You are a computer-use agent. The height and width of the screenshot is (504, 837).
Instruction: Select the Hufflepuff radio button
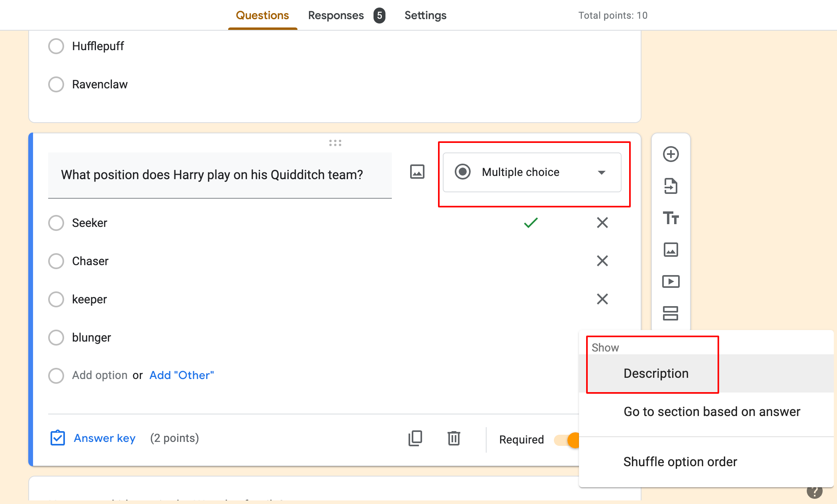[x=56, y=46]
